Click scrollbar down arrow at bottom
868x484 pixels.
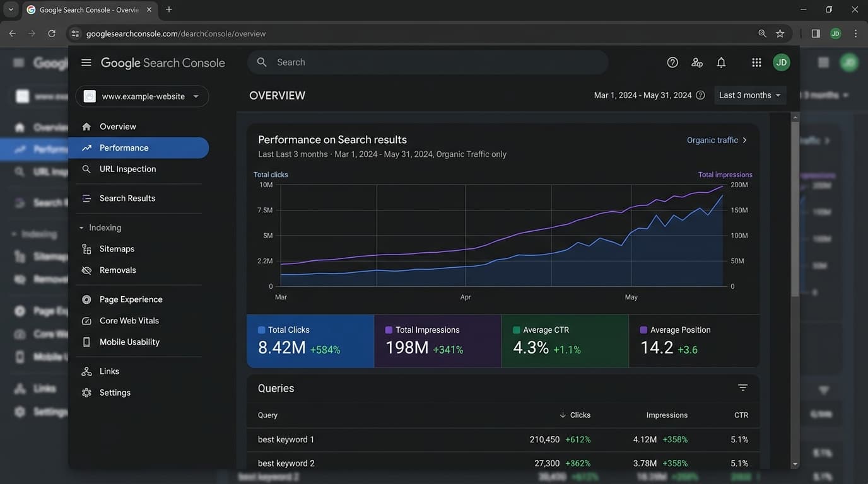[795, 464]
